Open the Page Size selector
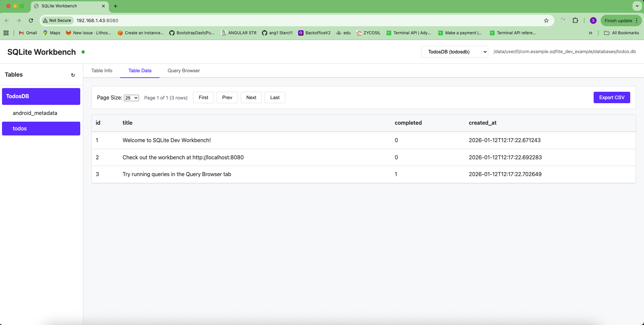This screenshot has height=325, width=644. tap(131, 97)
